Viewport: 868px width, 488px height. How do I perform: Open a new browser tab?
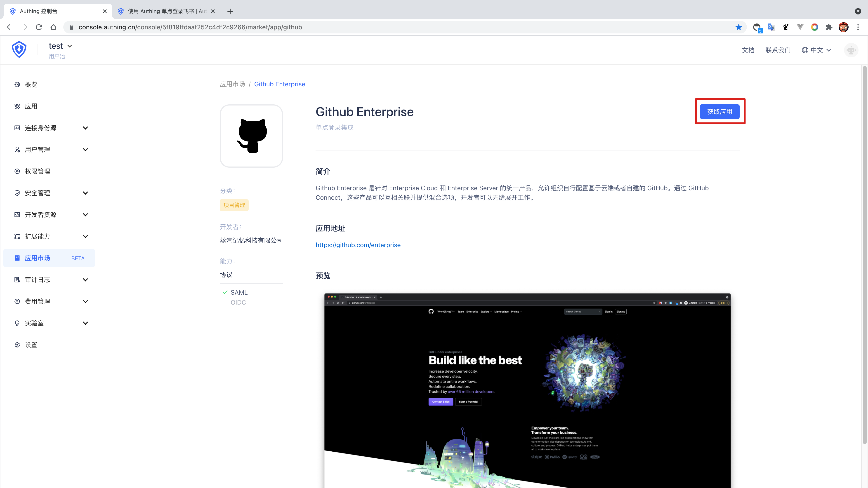coord(230,12)
